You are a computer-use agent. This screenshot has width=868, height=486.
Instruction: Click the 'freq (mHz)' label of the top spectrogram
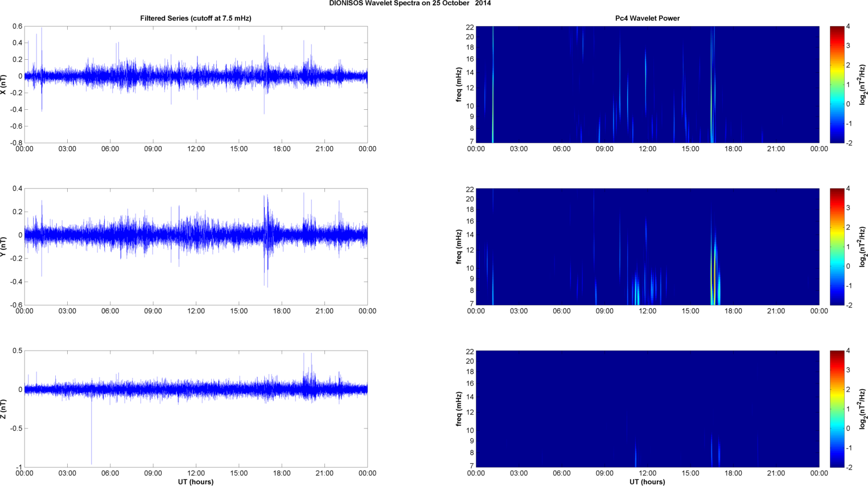[459, 84]
